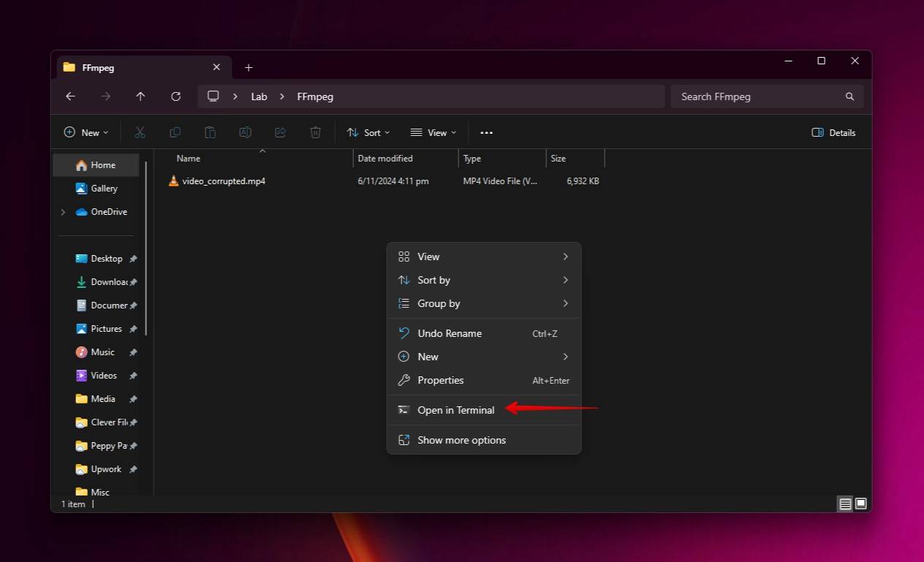Focus the Search FFmpeg field
The width and height of the screenshot is (924, 562).
pos(767,96)
